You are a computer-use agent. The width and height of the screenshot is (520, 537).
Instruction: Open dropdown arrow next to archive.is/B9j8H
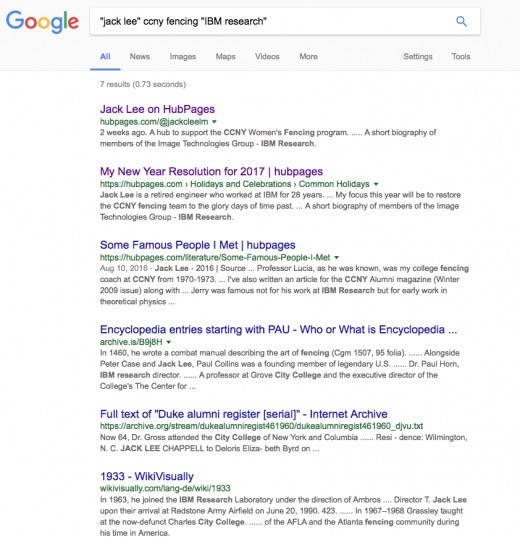click(x=169, y=342)
